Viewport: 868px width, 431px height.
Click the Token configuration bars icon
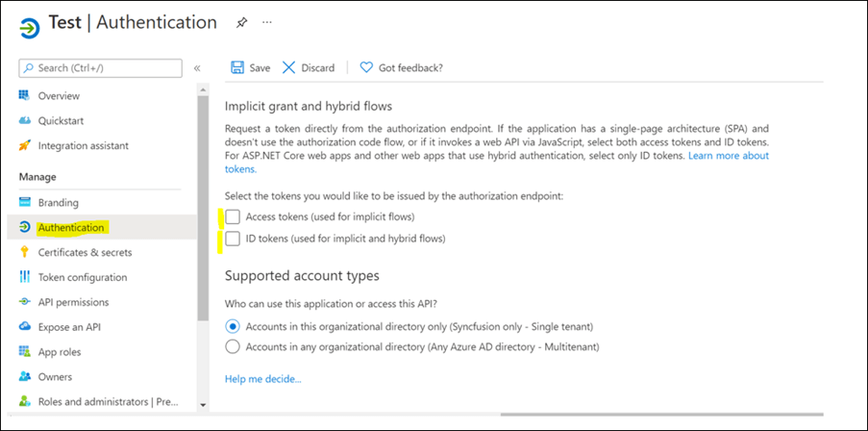(25, 277)
